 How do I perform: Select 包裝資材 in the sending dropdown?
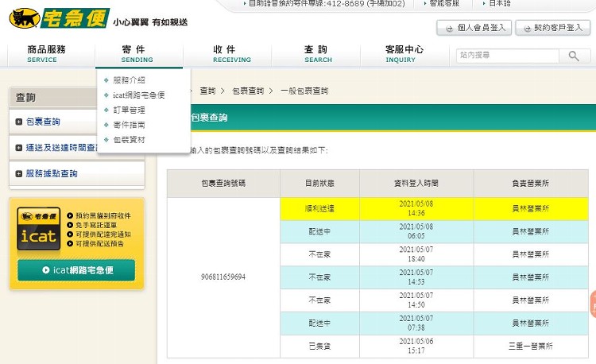(x=129, y=140)
